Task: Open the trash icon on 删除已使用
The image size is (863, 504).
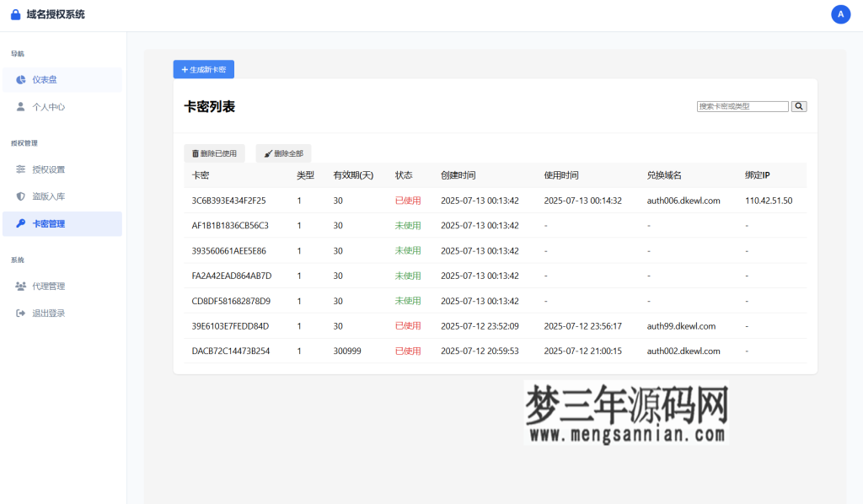Action: click(x=196, y=153)
